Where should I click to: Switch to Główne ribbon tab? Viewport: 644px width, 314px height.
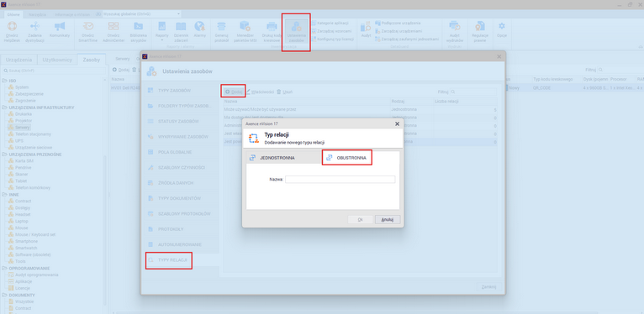13,14
